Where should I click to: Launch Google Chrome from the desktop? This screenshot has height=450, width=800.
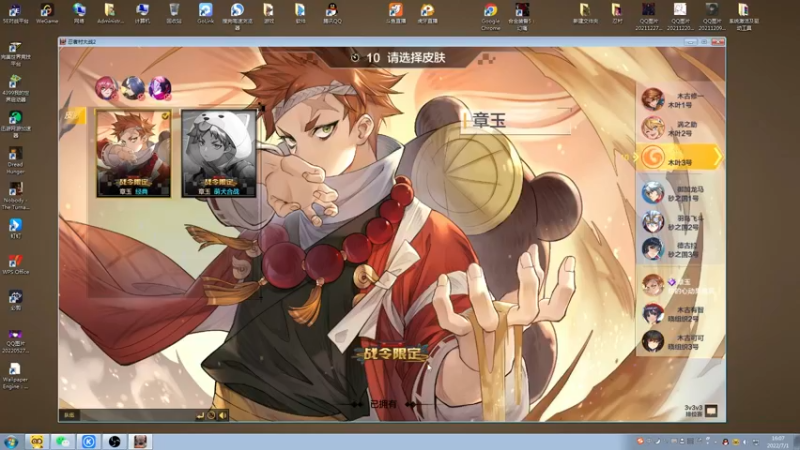pyautogui.click(x=490, y=15)
